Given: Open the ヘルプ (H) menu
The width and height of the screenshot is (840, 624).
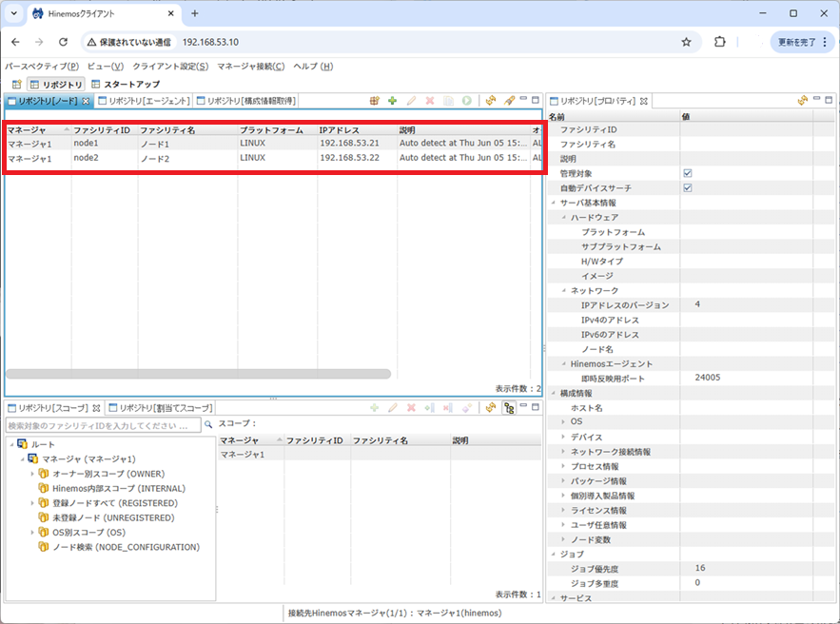Looking at the screenshot, I should [x=313, y=67].
